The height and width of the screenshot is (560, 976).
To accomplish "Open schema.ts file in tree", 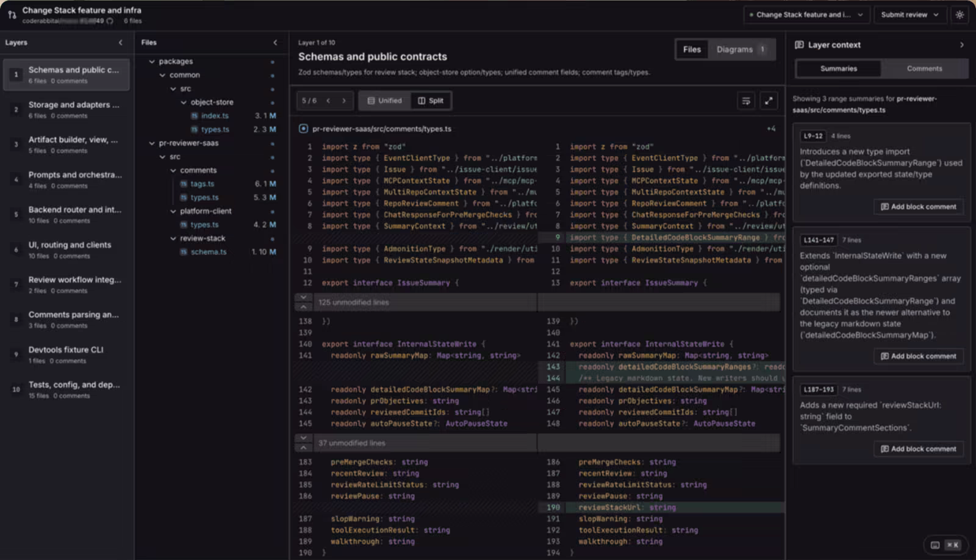I will click(208, 252).
